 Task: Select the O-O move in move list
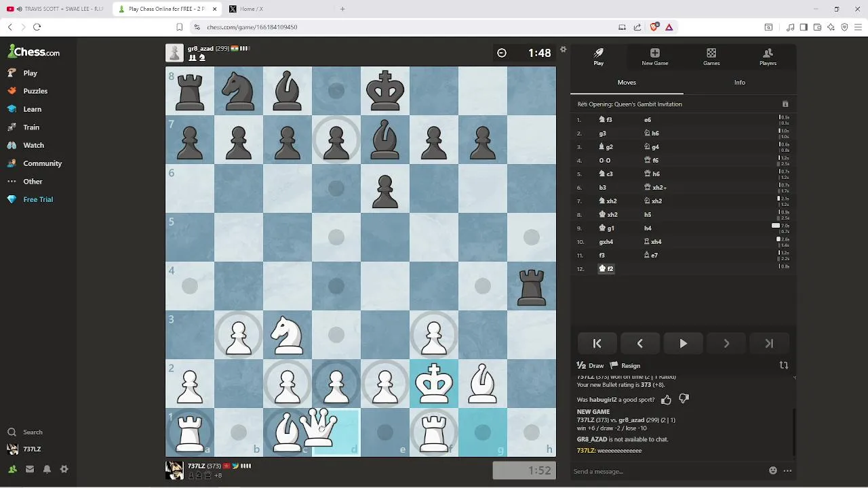[x=605, y=161]
